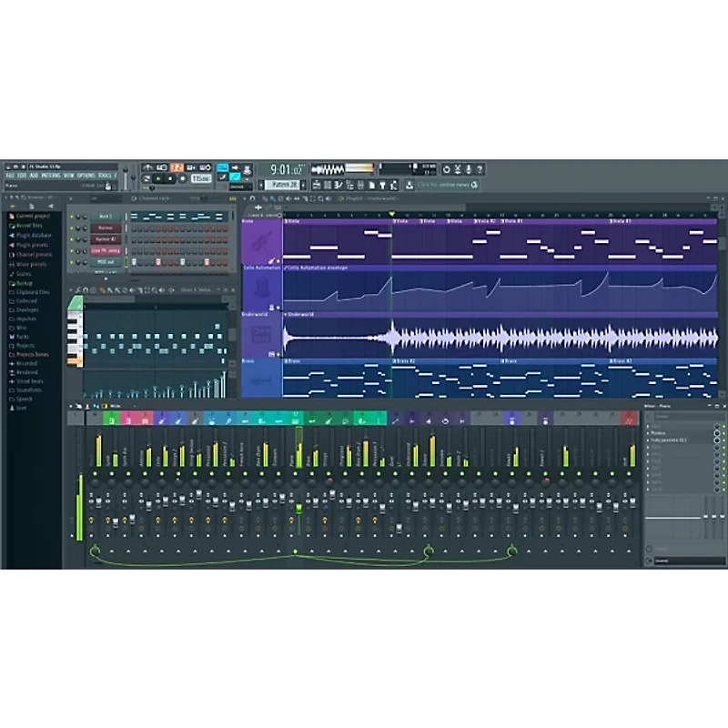Open the Channel rack options menu arrow

[x=71, y=199]
